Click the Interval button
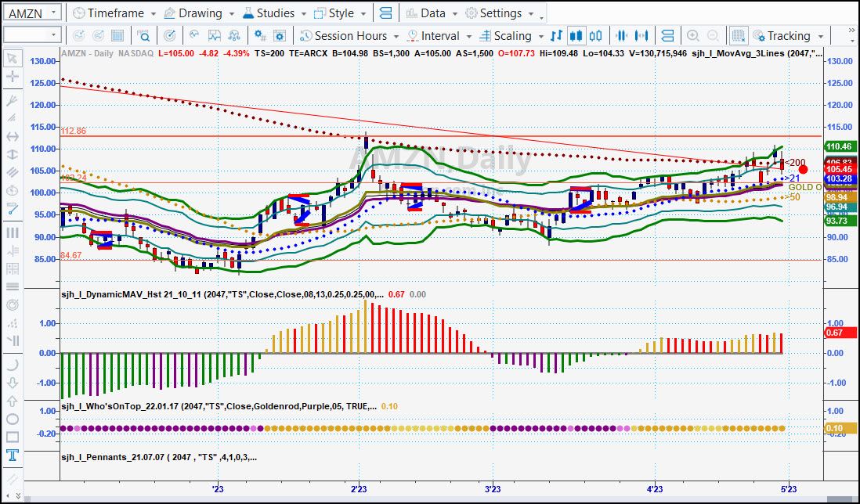Screen dimensions: 860x504 (x=434, y=36)
